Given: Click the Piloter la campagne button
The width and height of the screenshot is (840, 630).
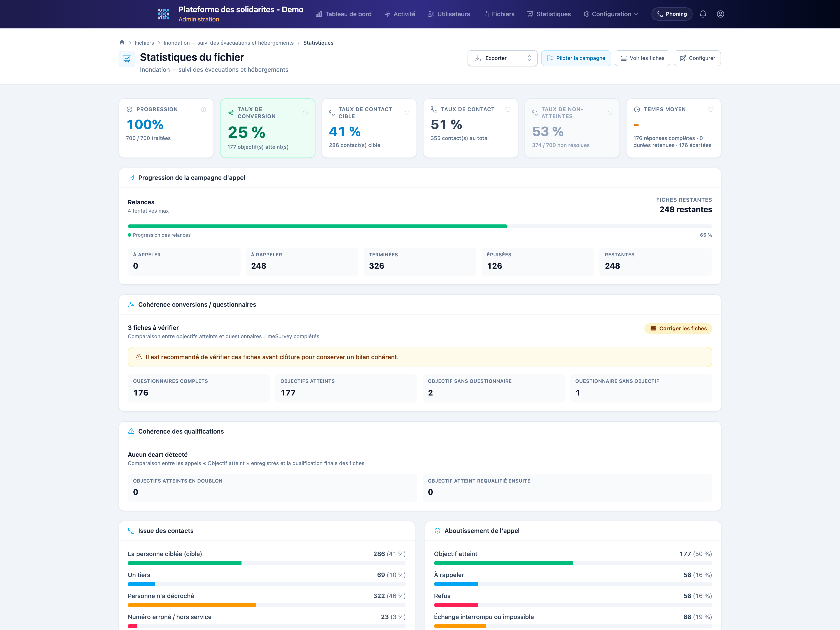Looking at the screenshot, I should pos(576,58).
